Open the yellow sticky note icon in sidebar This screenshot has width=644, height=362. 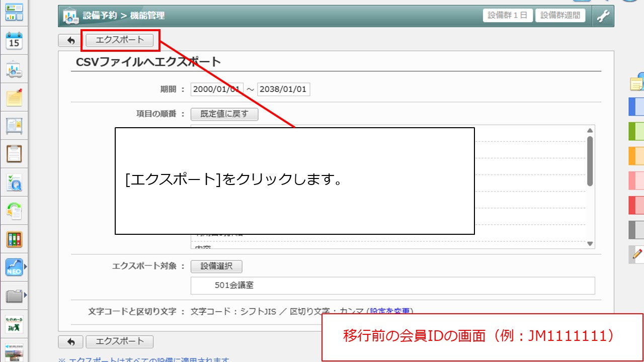14,97
